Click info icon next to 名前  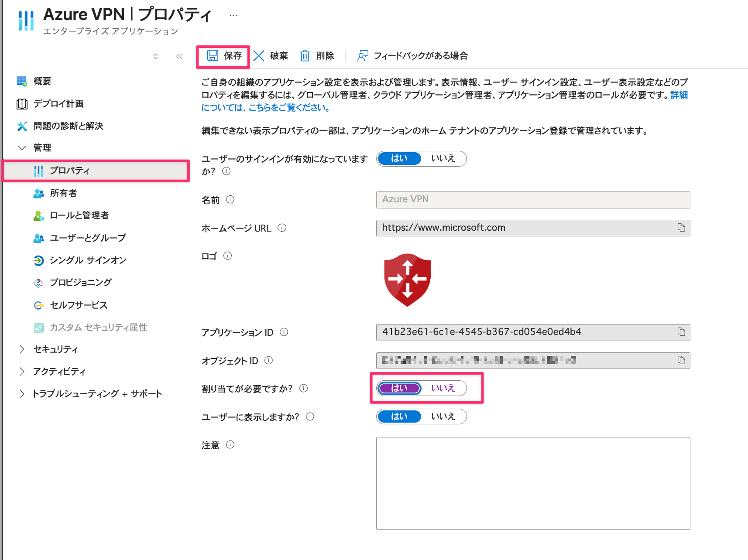tap(230, 199)
